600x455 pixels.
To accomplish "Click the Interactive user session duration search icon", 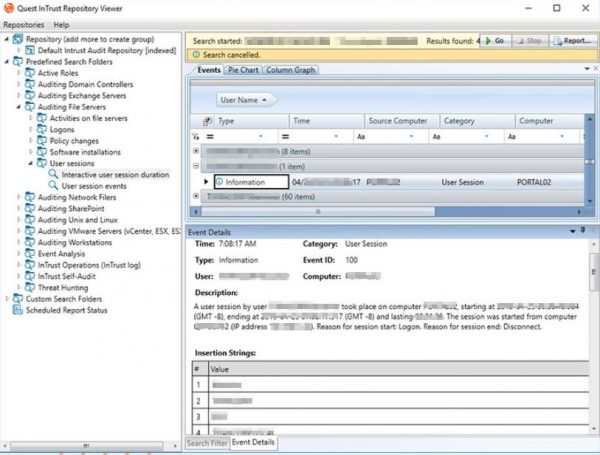I will pyautogui.click(x=53, y=174).
